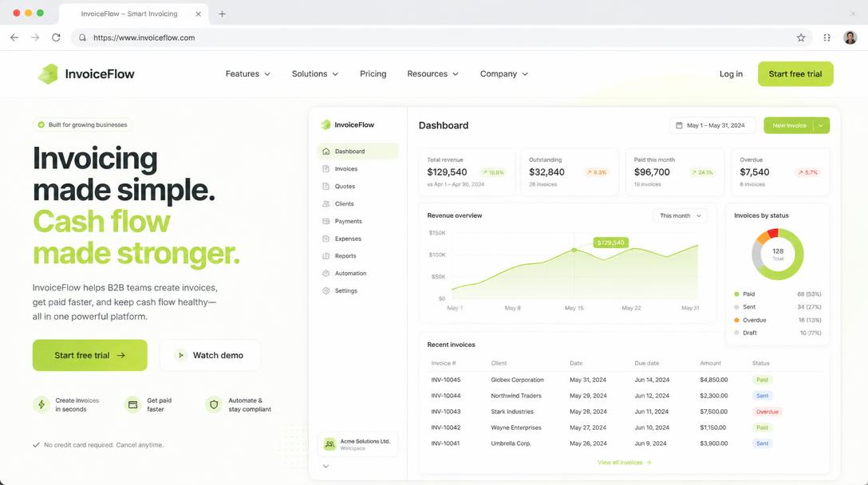Open the May 1 – May 31 date picker

712,125
